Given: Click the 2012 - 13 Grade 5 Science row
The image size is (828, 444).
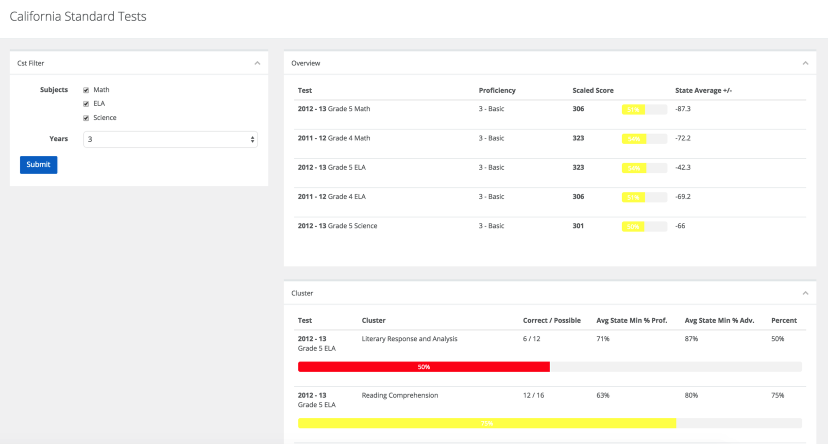Looking at the screenshot, I should 550,231.
